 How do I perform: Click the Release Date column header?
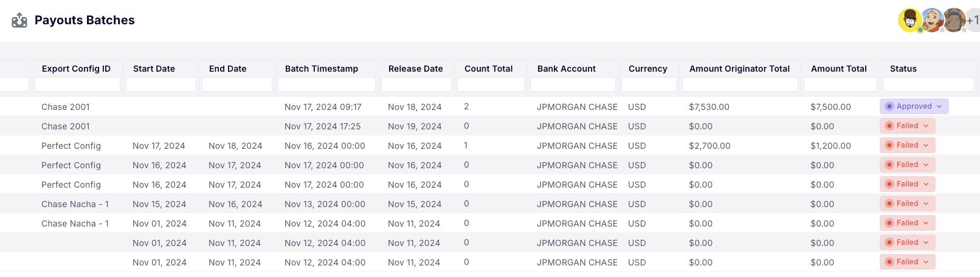point(416,69)
